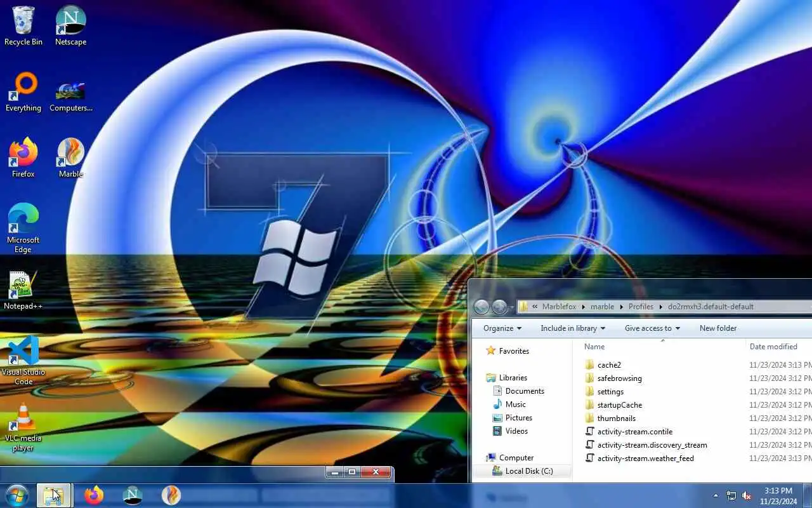Launch Netscape from the desktop shortcut
This screenshot has width=812, height=508.
coord(70,26)
